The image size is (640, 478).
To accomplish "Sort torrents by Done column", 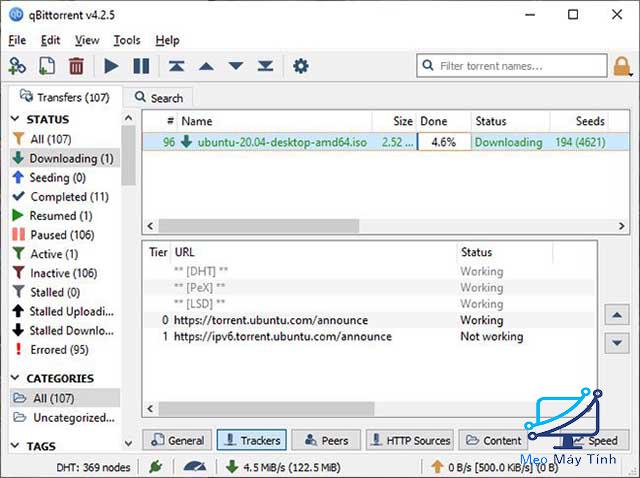I will tap(444, 121).
